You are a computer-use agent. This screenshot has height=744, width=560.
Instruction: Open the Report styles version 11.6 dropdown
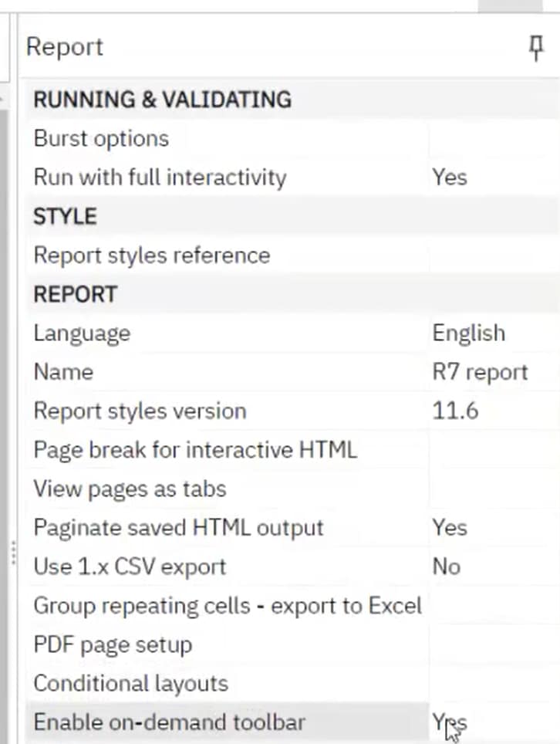[x=455, y=411]
